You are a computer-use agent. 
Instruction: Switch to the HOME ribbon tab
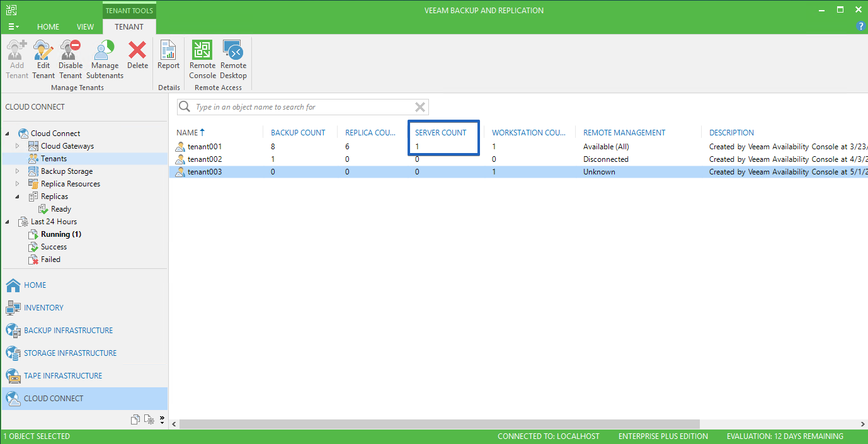coord(49,26)
